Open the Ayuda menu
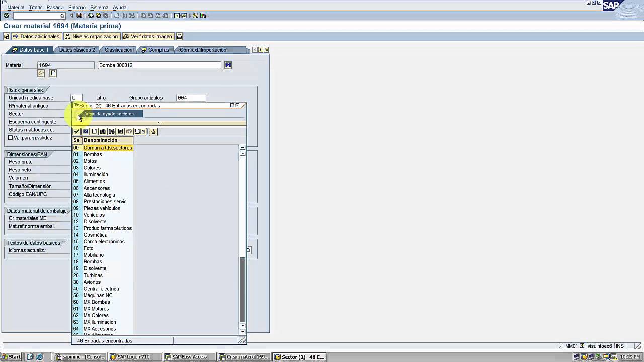Screen dimensions: 644x362 click(120, 8)
